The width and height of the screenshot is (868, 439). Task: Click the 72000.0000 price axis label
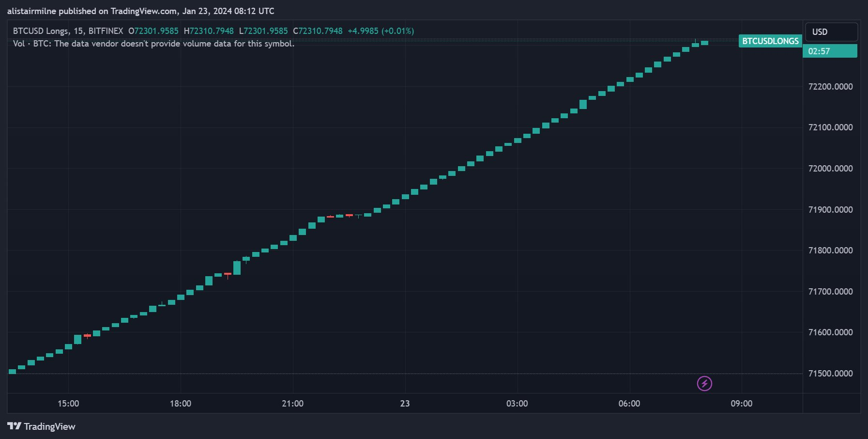(830, 169)
